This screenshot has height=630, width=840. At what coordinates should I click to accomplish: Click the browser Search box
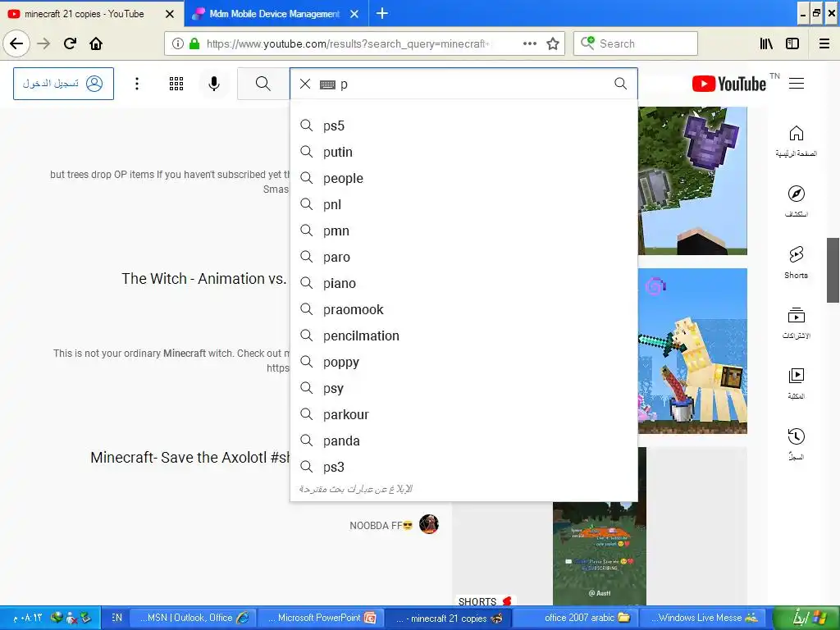click(x=636, y=43)
